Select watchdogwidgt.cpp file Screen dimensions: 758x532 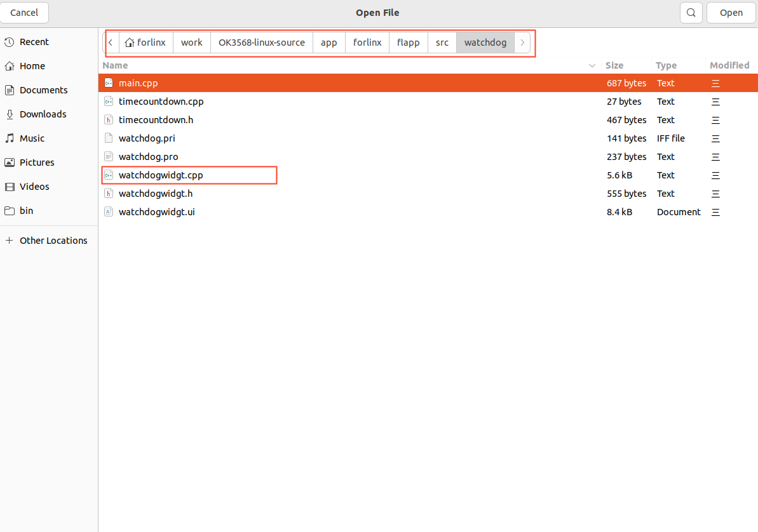(x=161, y=175)
